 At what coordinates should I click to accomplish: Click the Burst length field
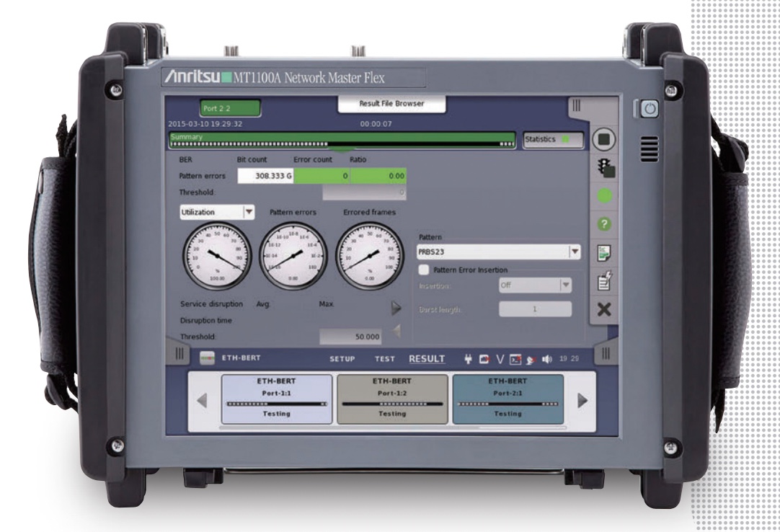[x=535, y=309]
